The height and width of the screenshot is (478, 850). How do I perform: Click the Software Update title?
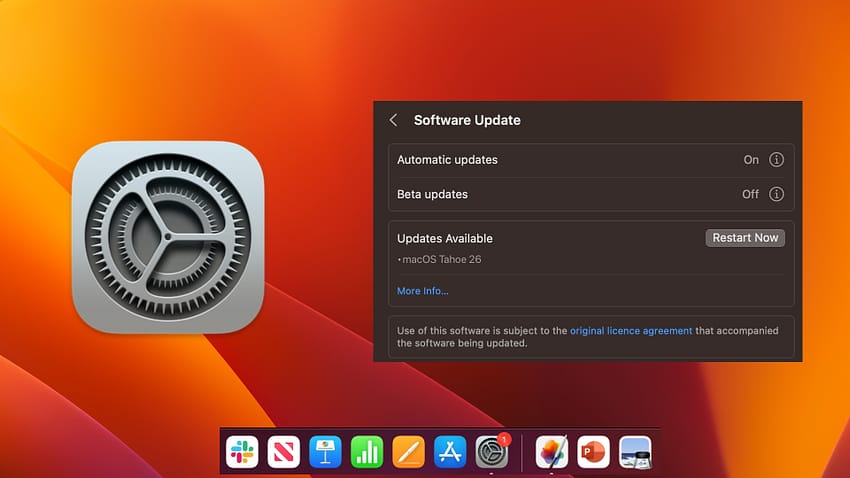(467, 120)
